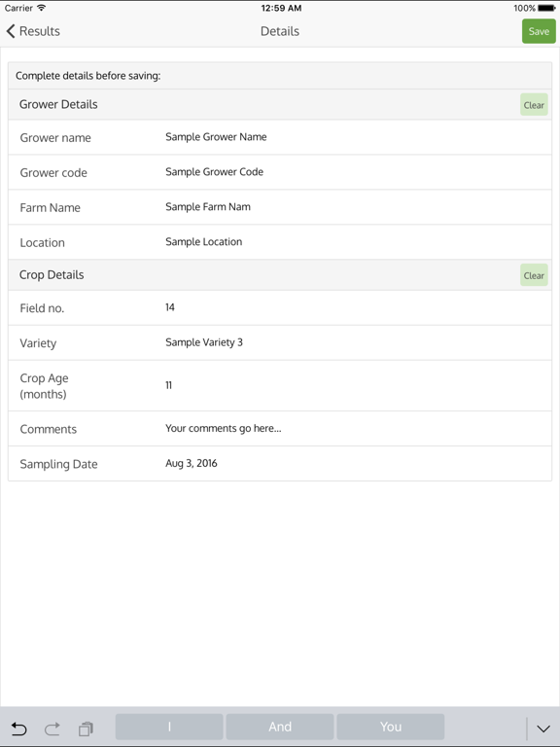This screenshot has width=560, height=747.
Task: Tap the redo arrow icon
Action: [52, 729]
